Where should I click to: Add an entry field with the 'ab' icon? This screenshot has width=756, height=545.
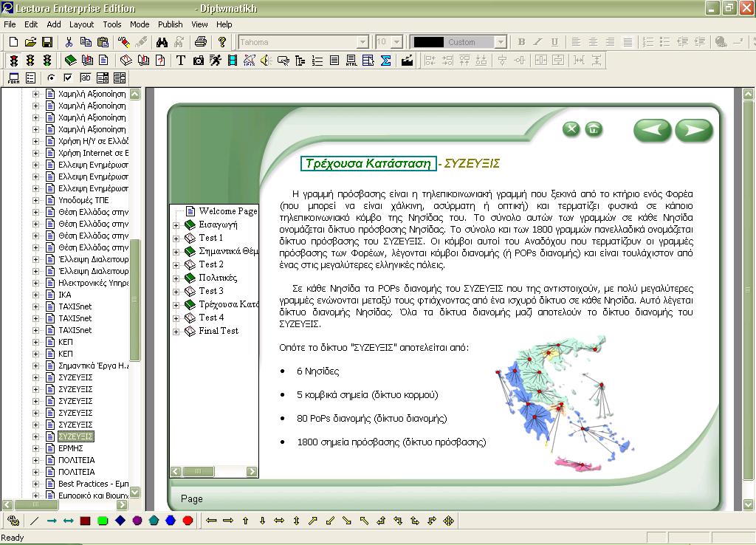(x=86, y=78)
